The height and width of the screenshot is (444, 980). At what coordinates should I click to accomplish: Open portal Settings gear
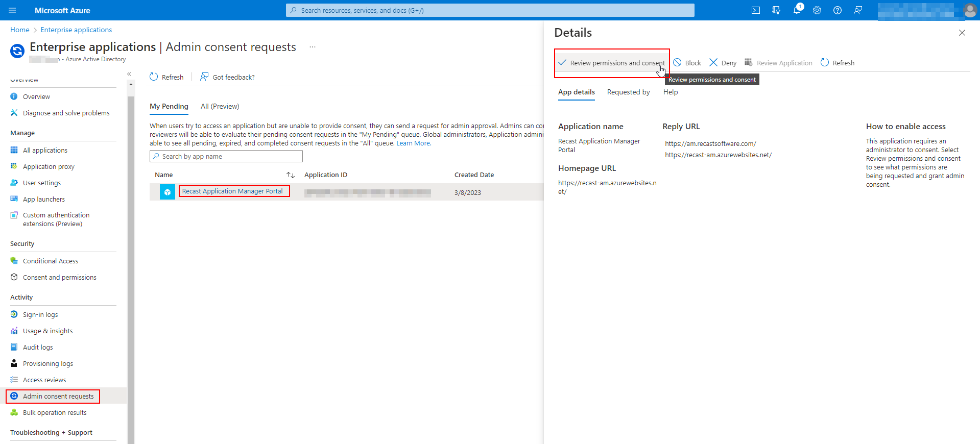click(x=817, y=10)
